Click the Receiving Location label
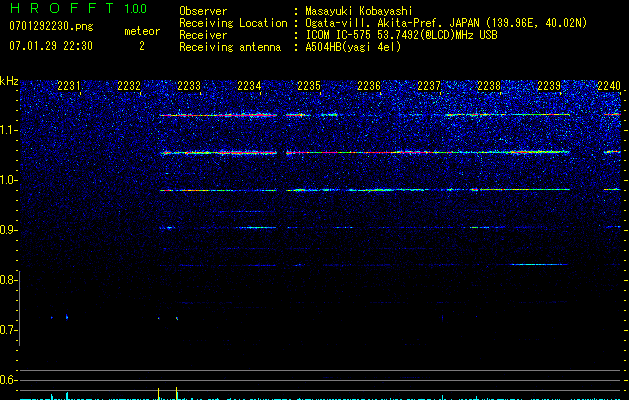The image size is (629, 400). point(233,23)
